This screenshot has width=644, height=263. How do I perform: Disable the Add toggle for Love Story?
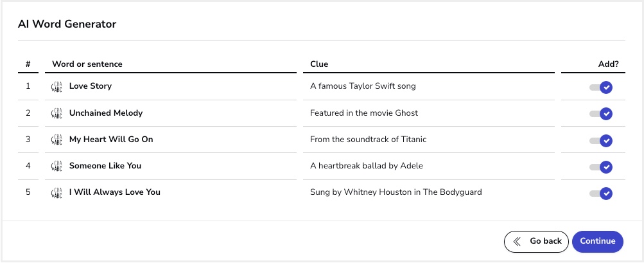coord(601,87)
